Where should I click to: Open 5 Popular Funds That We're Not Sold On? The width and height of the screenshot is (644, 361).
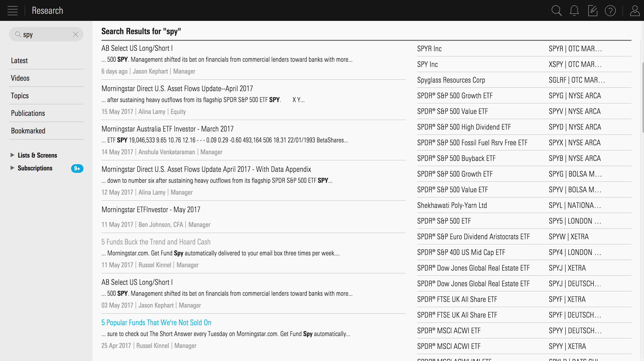coord(156,323)
